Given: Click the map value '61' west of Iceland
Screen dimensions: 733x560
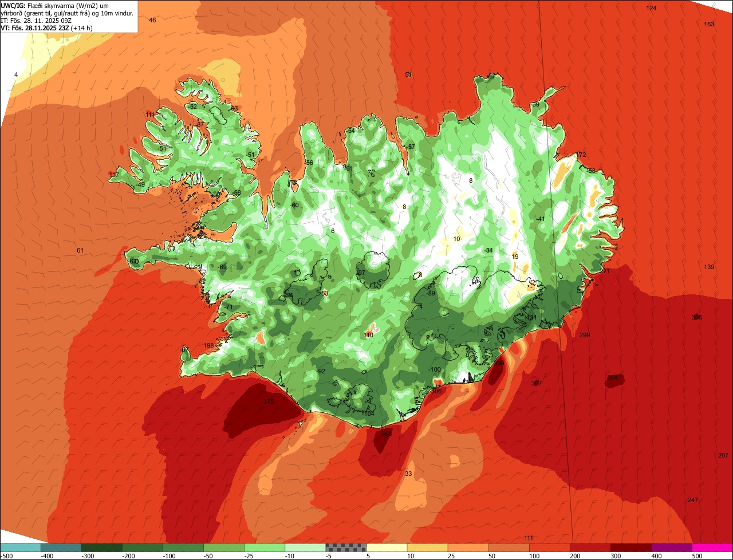Looking at the screenshot, I should point(80,251).
